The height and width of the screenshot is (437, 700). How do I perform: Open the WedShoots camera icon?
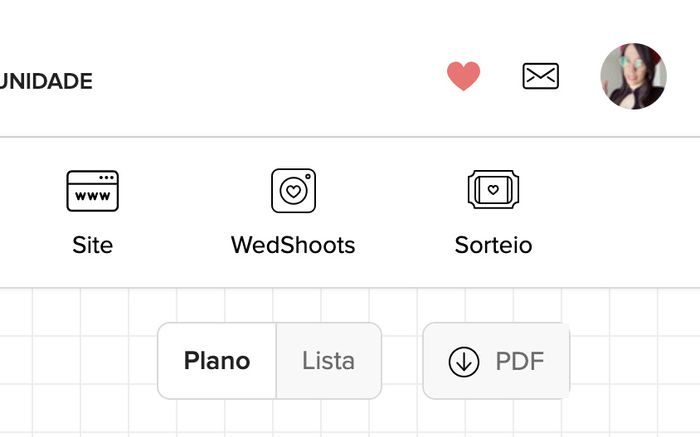coord(293,190)
